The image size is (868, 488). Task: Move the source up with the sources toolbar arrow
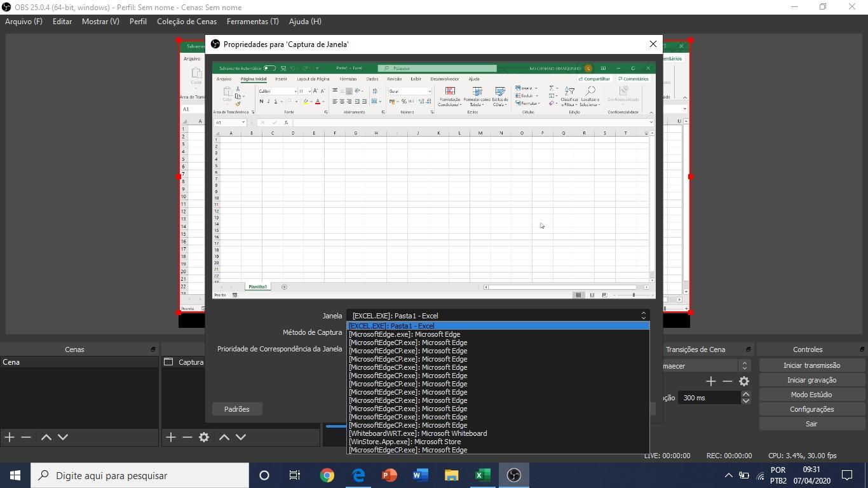pyautogui.click(x=224, y=437)
